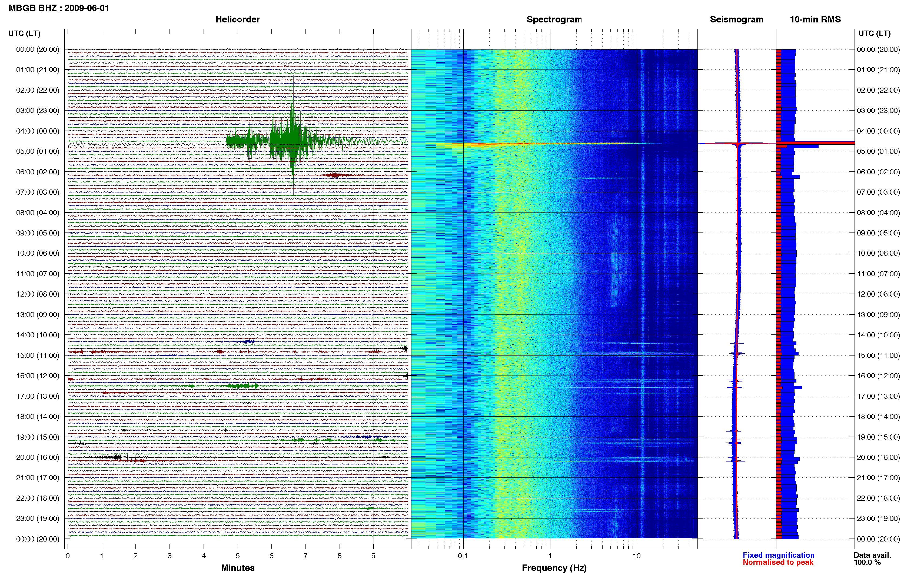
Task: Click the title 'MBGB BHZ : 2009-06-01'
Action: tap(59, 8)
